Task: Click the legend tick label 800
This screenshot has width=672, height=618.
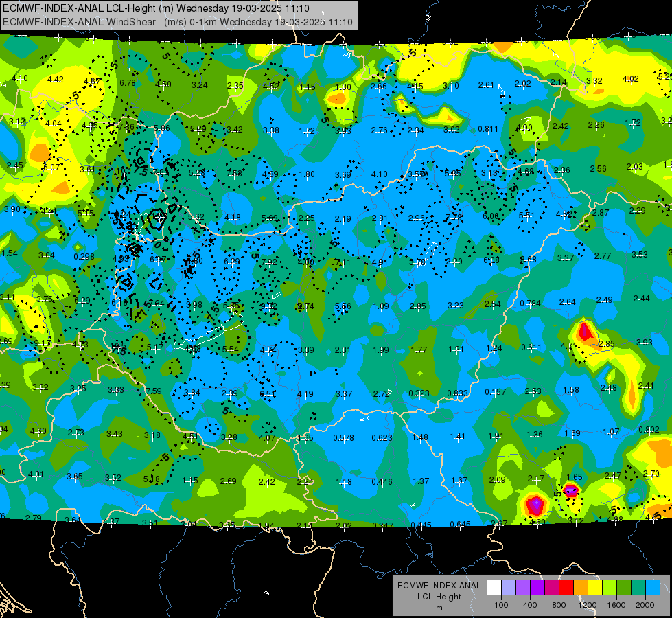Action: pos(559,605)
